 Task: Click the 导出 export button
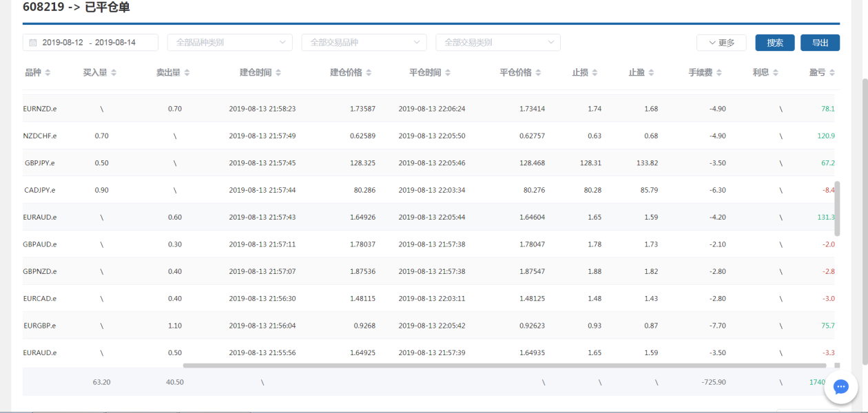(820, 43)
